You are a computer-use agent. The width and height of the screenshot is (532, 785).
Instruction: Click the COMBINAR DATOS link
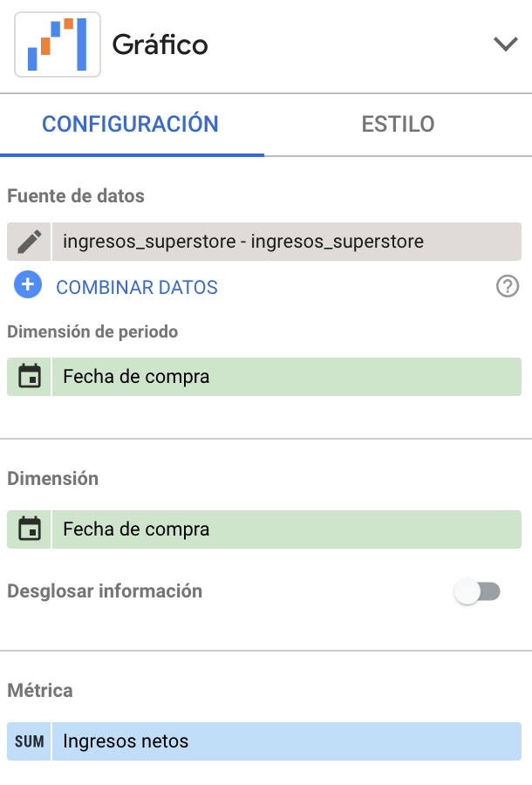(x=137, y=287)
